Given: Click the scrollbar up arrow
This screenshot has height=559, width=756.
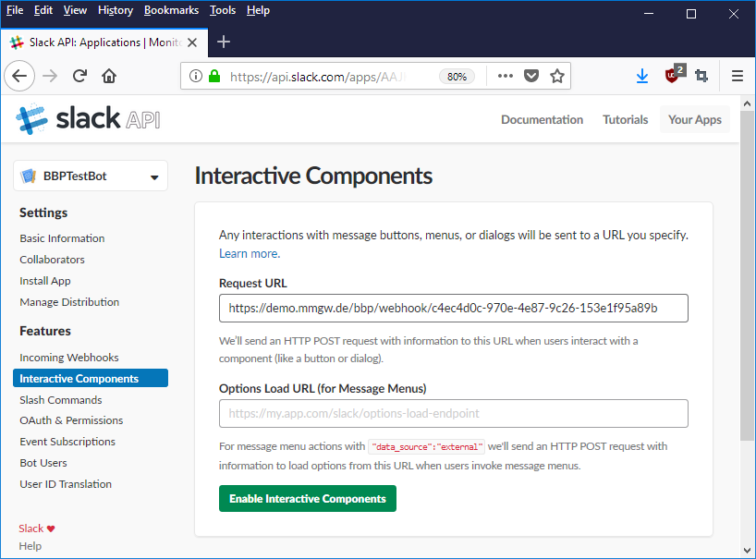Looking at the screenshot, I should coord(747,103).
